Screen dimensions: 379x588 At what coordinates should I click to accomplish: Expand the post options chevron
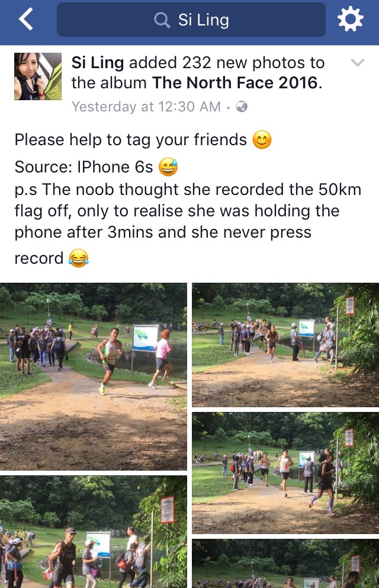(358, 63)
